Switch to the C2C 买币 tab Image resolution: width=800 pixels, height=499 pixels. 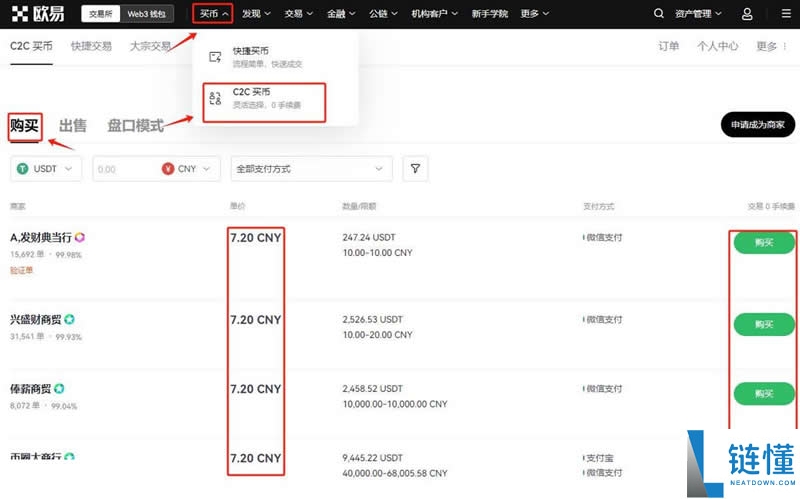31,46
